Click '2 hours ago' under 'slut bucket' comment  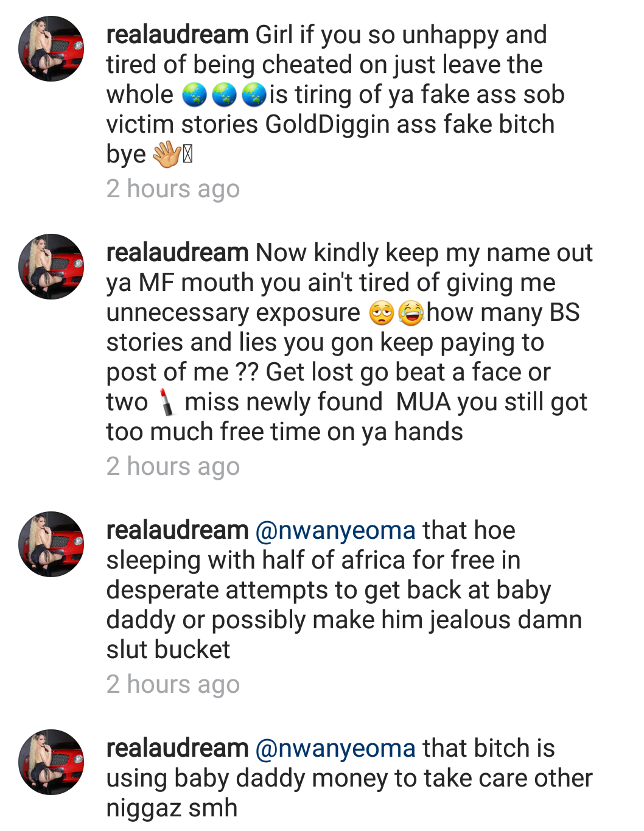[173, 684]
